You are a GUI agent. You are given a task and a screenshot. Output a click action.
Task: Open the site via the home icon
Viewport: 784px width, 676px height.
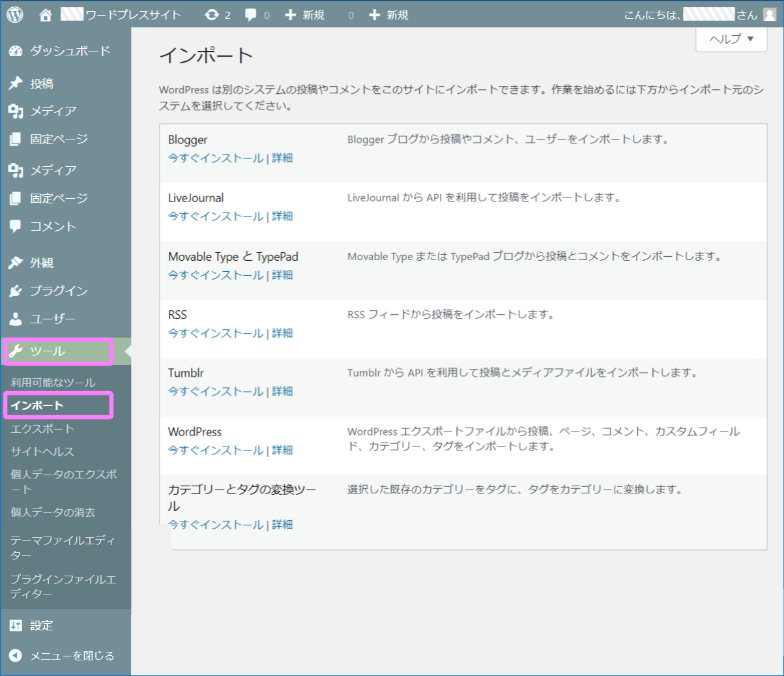(44, 14)
